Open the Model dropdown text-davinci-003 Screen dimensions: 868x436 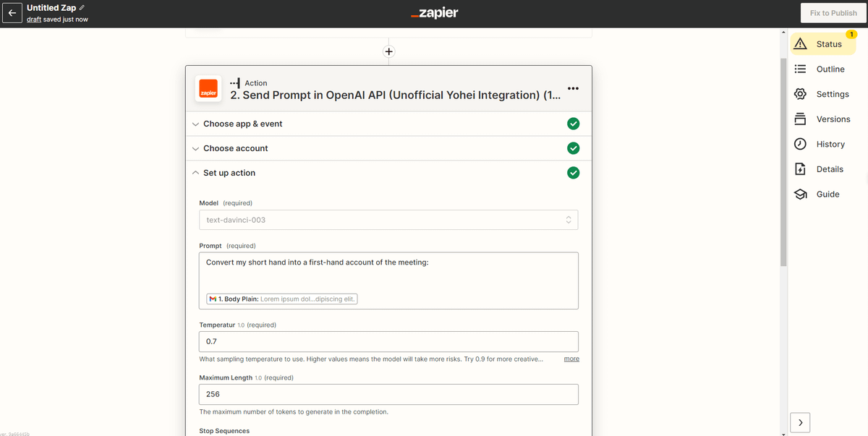tap(388, 220)
